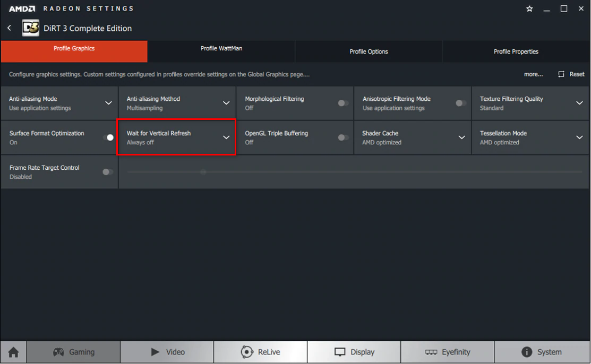Click the Always off value text
This screenshot has width=591, height=364.
[x=140, y=142]
